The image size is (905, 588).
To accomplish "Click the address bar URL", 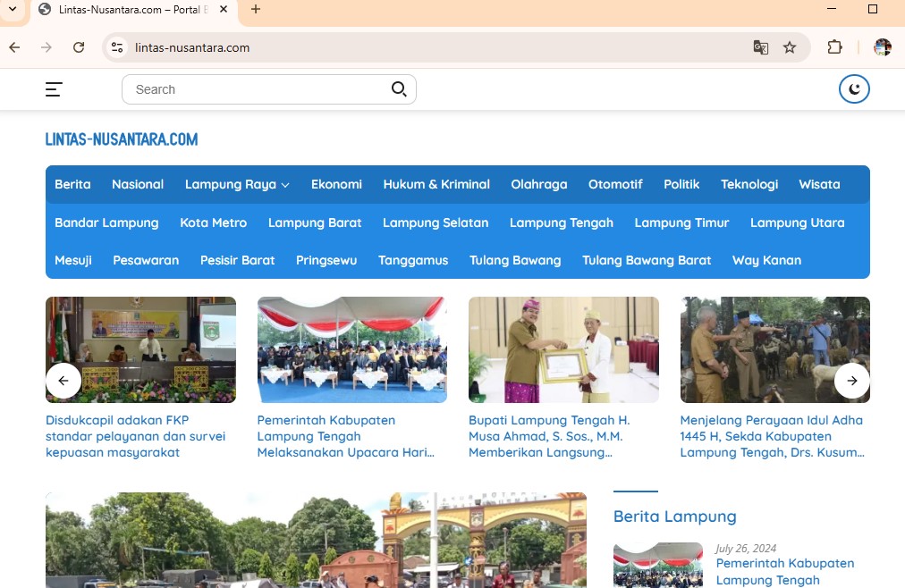I will tap(192, 47).
